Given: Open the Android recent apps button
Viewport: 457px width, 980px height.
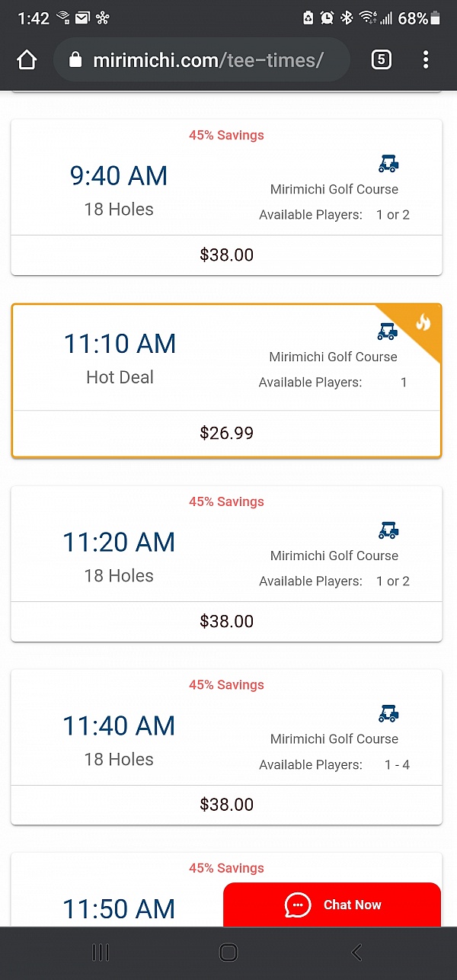Looking at the screenshot, I should click(x=101, y=952).
